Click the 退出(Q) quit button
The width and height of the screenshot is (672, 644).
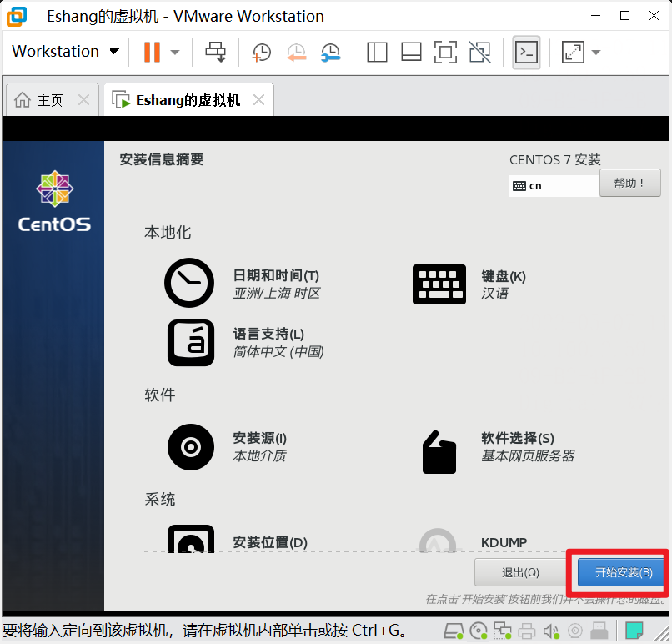pos(520,572)
